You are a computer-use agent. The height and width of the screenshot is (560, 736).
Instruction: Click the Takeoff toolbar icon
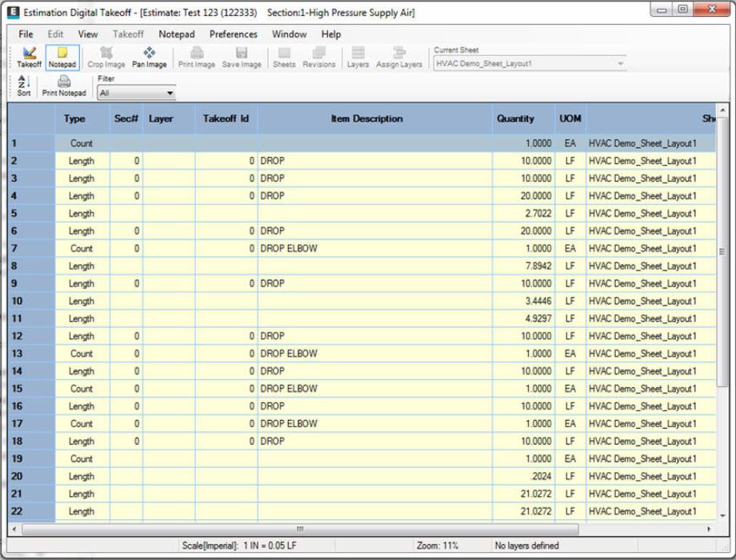pyautogui.click(x=29, y=58)
